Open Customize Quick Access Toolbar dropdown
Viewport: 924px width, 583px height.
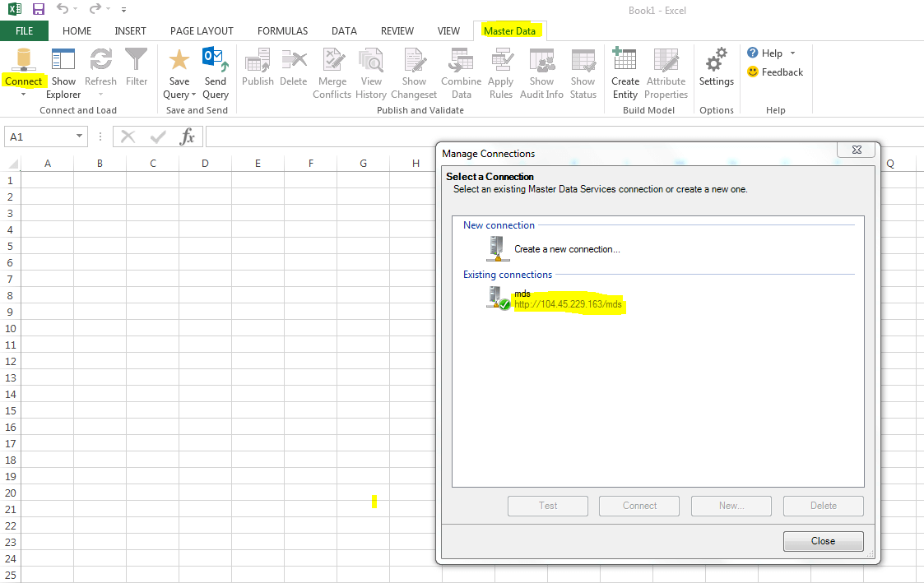pyautogui.click(x=123, y=9)
